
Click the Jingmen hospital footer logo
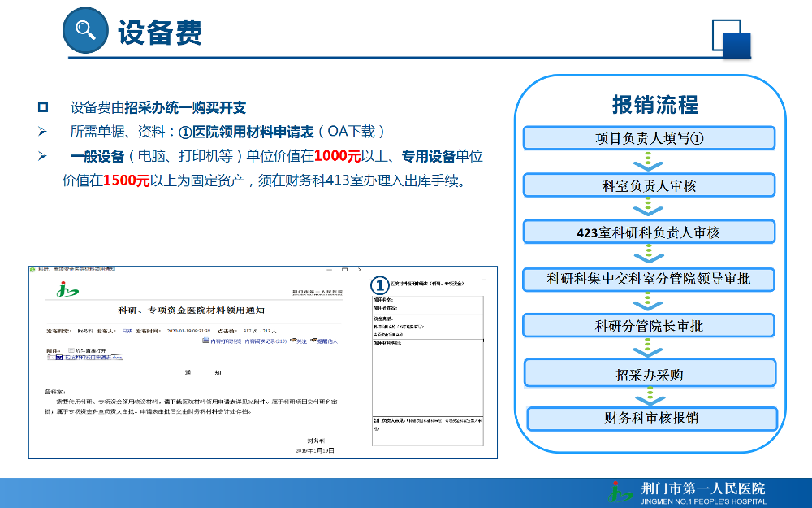(620, 492)
